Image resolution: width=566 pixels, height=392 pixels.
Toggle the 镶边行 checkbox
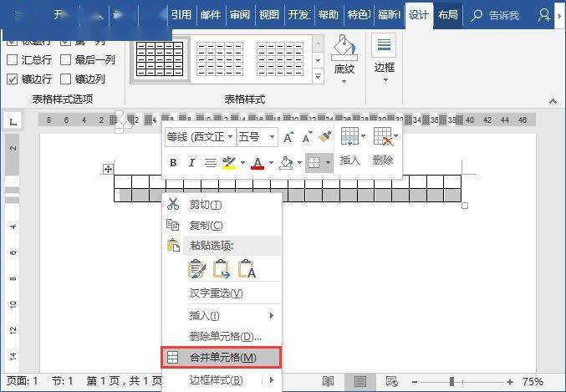(12, 79)
